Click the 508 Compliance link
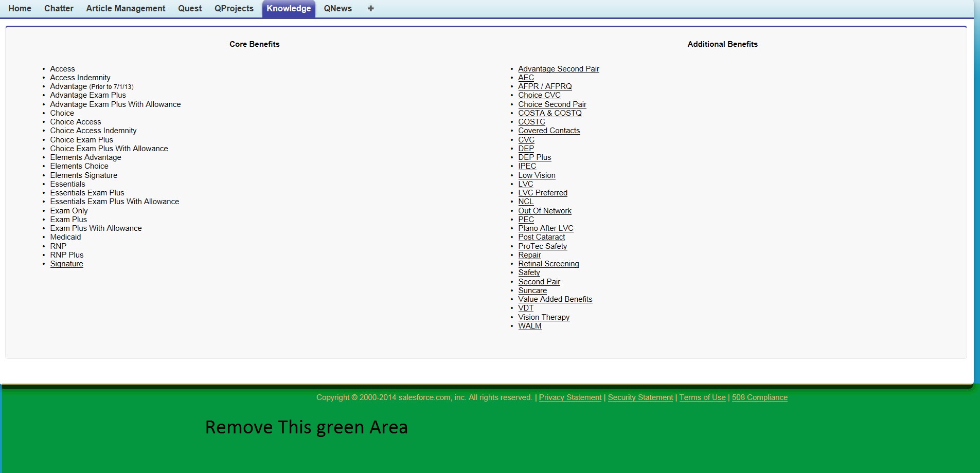This screenshot has width=980, height=473. coord(760,397)
